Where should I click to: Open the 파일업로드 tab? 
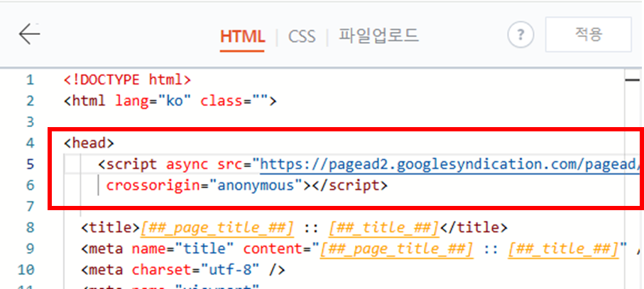(x=378, y=36)
